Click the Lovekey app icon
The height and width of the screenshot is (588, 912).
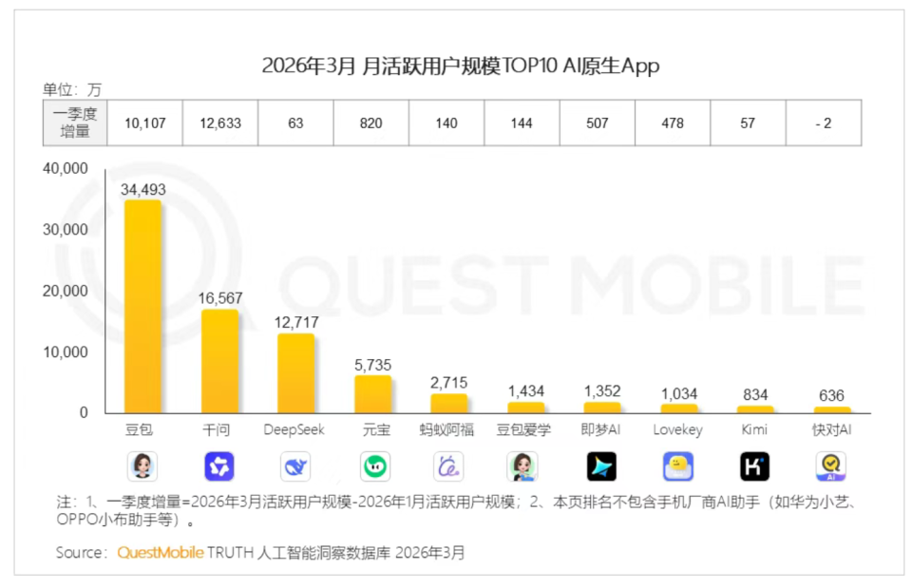point(678,465)
